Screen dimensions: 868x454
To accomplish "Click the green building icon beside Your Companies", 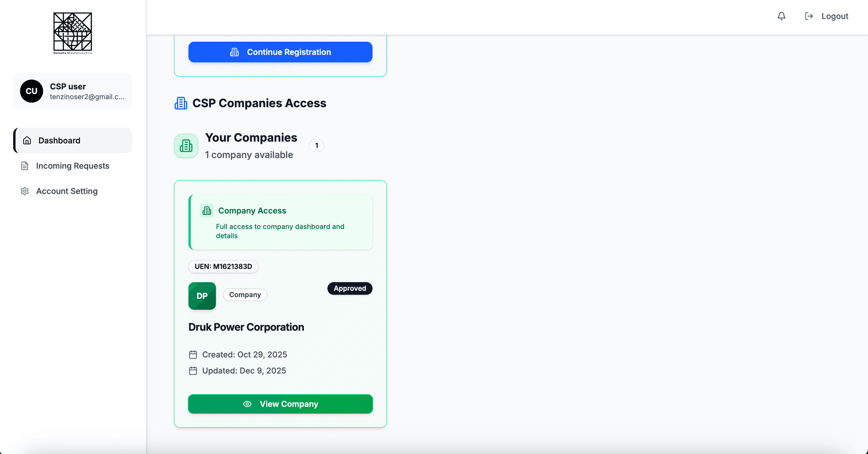I will coord(186,146).
